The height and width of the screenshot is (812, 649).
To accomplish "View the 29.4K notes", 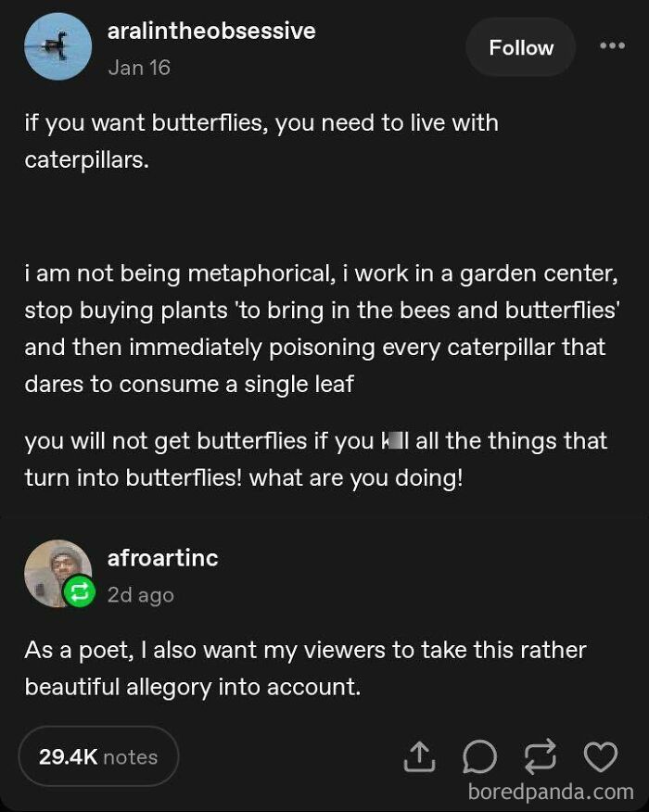I will click(98, 756).
